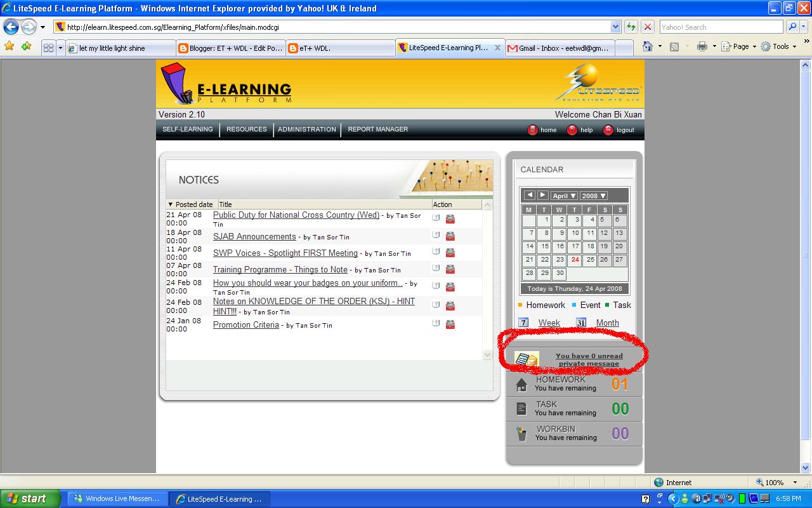Image resolution: width=812 pixels, height=508 pixels.
Task: Switch to Windows Live Messenger taskbar item
Action: pos(118,499)
